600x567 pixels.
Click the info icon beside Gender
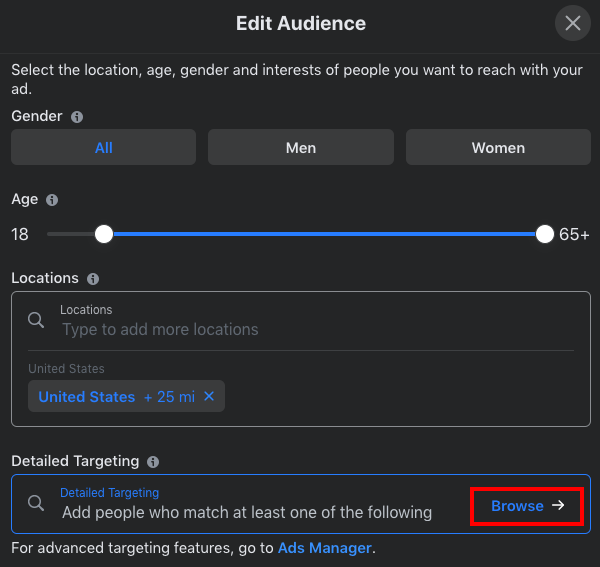tap(77, 117)
